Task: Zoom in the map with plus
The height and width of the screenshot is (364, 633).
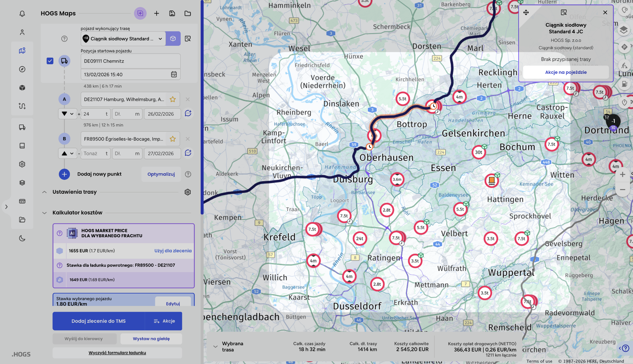Action: [622, 175]
